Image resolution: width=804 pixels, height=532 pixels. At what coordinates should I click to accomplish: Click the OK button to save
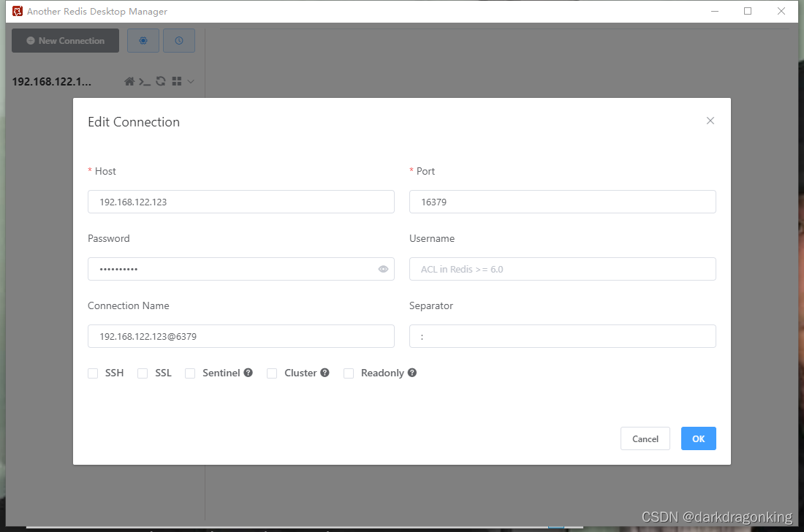(x=698, y=438)
